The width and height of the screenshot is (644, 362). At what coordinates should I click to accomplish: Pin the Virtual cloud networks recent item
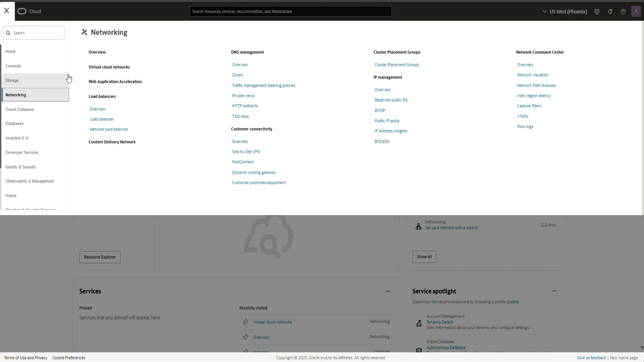point(246,322)
